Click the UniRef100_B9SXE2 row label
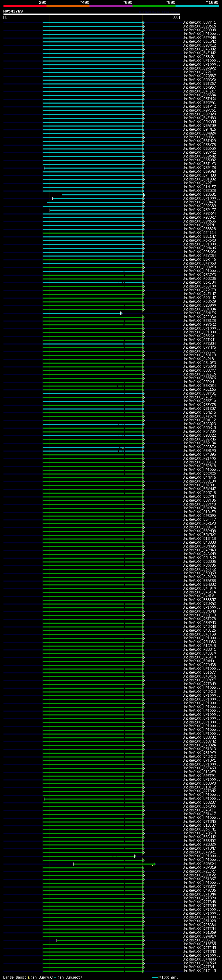 click(x=199, y=45)
